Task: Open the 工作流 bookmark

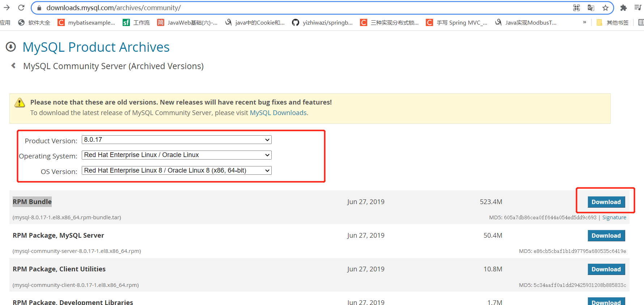Action: pos(136,22)
